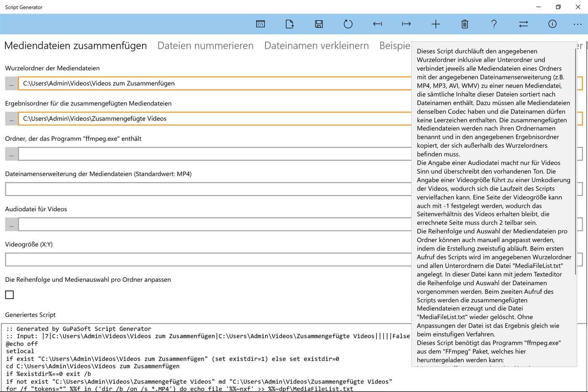Focus the Videogröße (X:Y) input field
Image resolution: width=588 pixels, height=392 pixels.
point(294,260)
